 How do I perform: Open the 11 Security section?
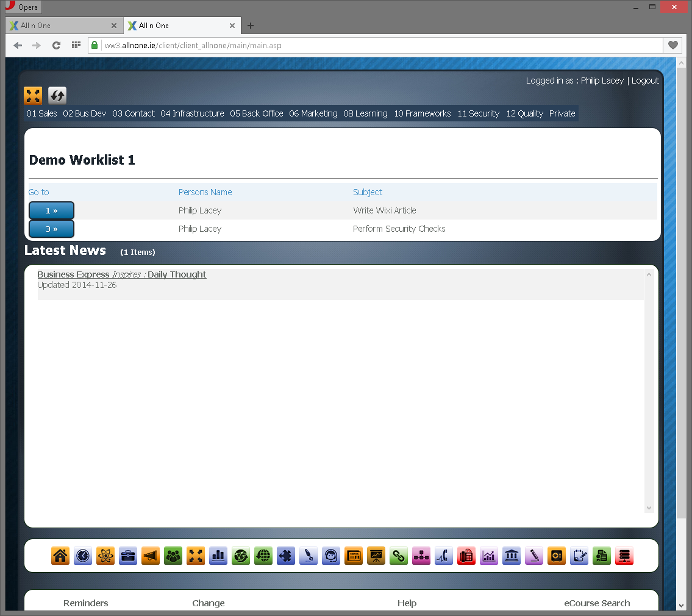coord(478,113)
